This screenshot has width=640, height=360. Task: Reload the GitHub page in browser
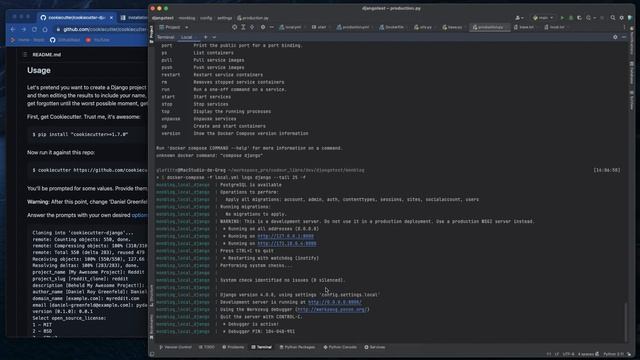tap(34, 29)
